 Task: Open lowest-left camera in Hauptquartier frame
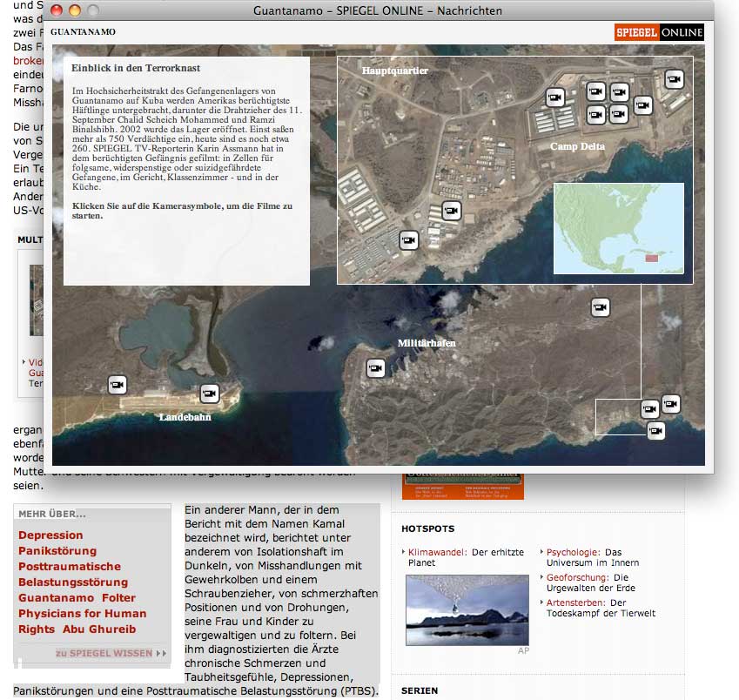point(408,239)
